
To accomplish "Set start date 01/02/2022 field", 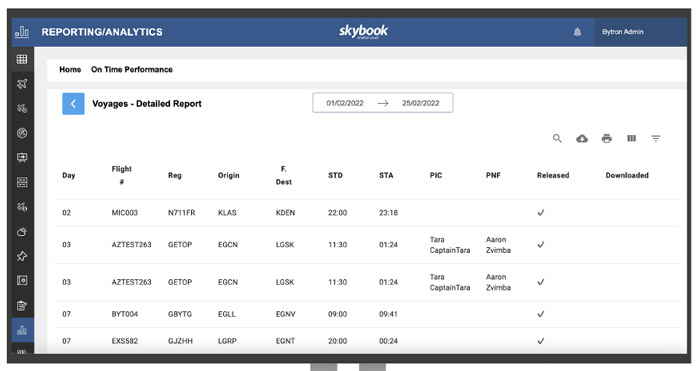I will pos(345,103).
